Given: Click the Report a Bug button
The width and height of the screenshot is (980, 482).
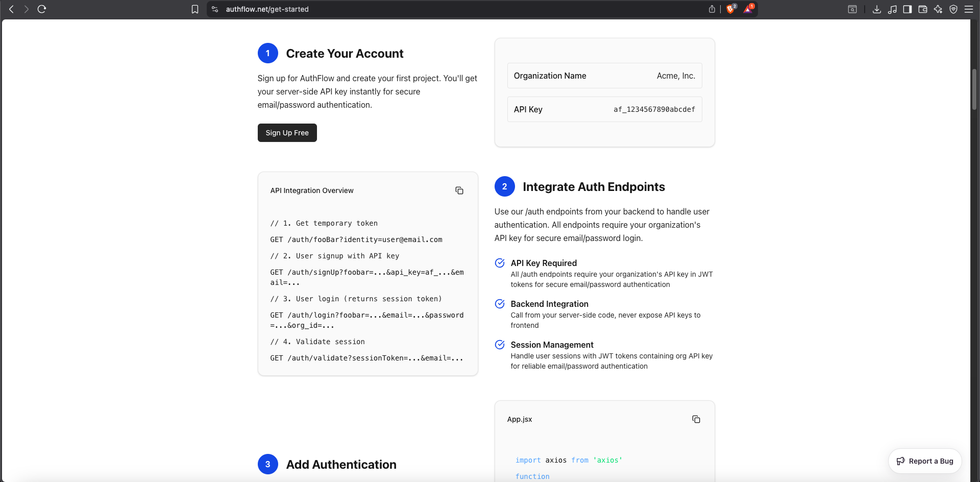Looking at the screenshot, I should pyautogui.click(x=924, y=461).
